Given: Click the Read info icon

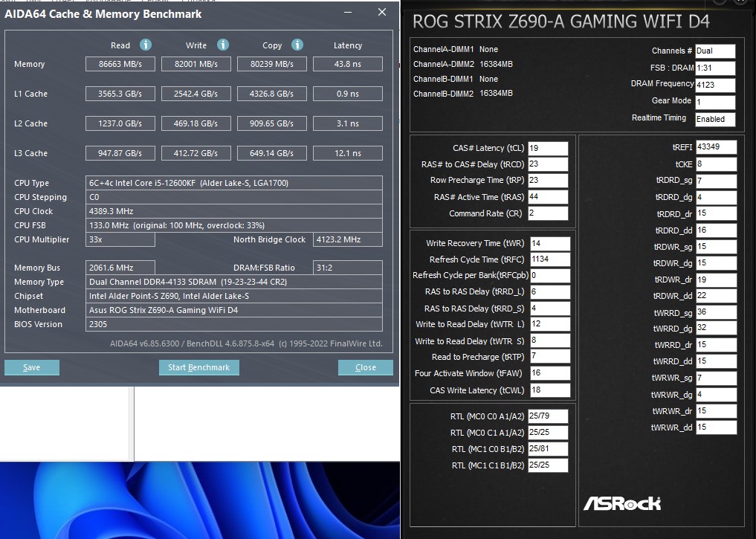Looking at the screenshot, I should (x=146, y=45).
